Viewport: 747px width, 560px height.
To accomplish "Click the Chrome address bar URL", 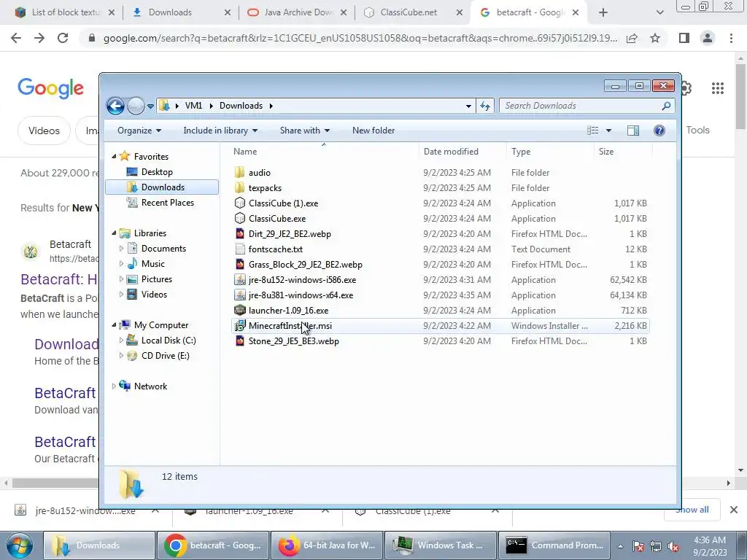I will pos(360,38).
